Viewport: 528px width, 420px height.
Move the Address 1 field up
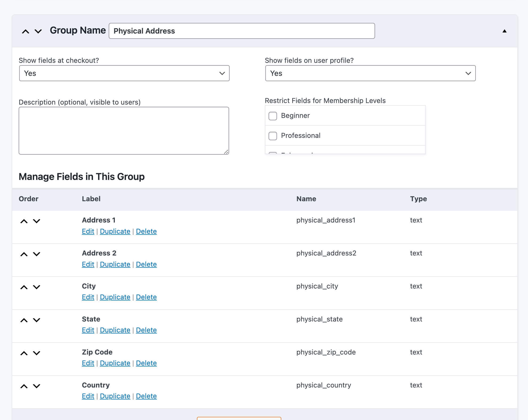pos(24,220)
